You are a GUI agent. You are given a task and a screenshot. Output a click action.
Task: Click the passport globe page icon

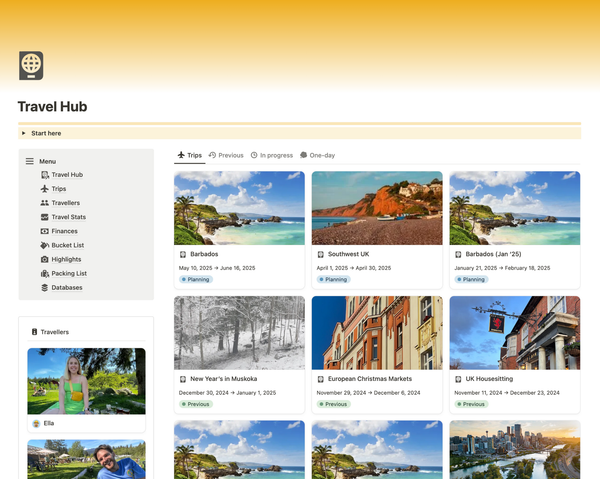pyautogui.click(x=31, y=65)
